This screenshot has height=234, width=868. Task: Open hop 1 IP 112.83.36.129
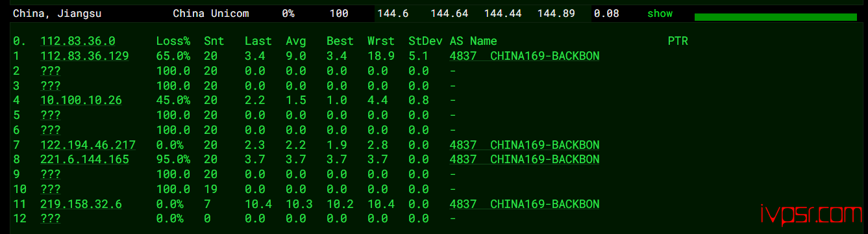tap(84, 56)
